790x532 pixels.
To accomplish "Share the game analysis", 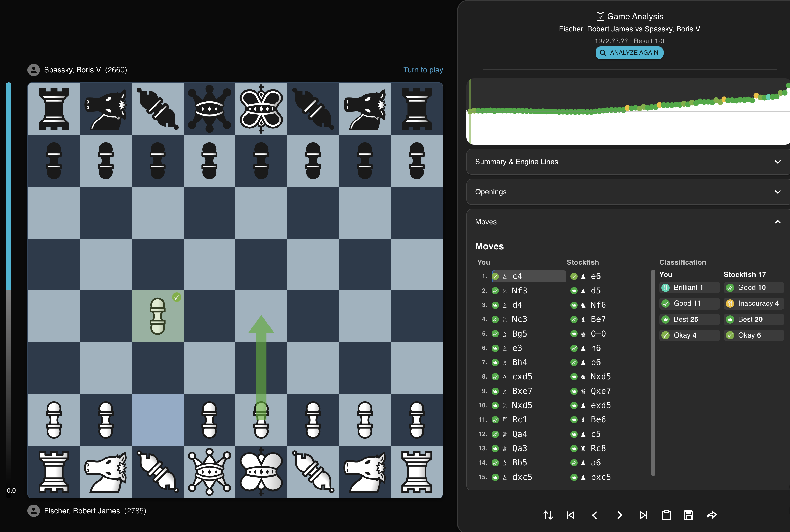I will [x=711, y=515].
